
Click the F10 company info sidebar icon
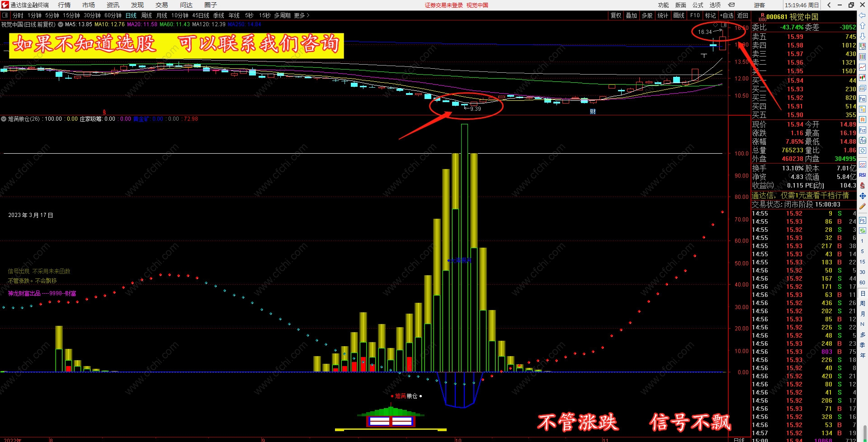862,99
